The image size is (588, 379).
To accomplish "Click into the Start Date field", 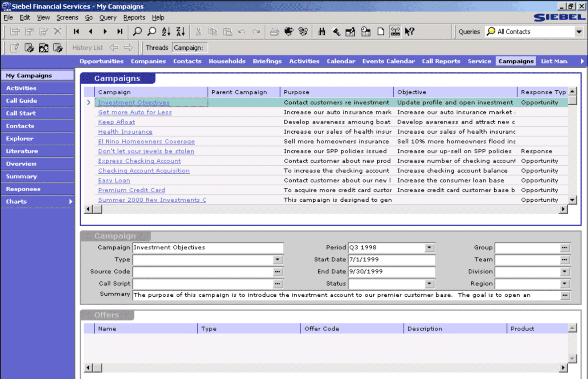I will tap(391, 260).
